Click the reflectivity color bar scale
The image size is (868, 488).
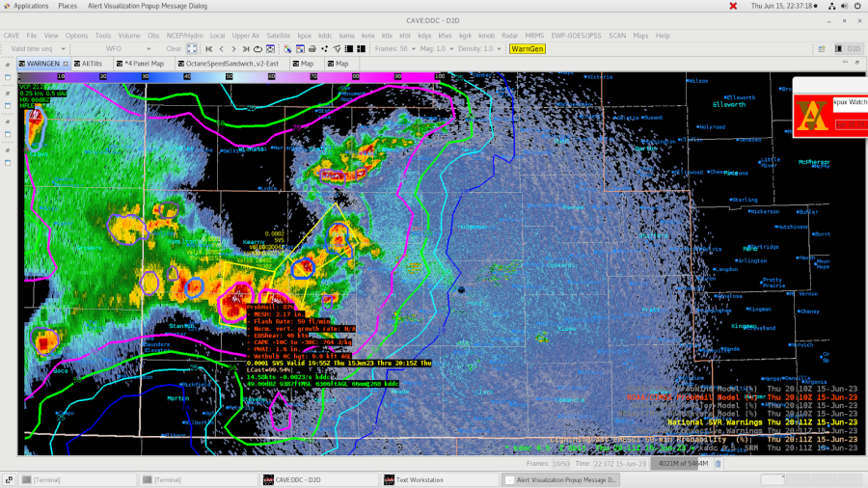coord(231,76)
